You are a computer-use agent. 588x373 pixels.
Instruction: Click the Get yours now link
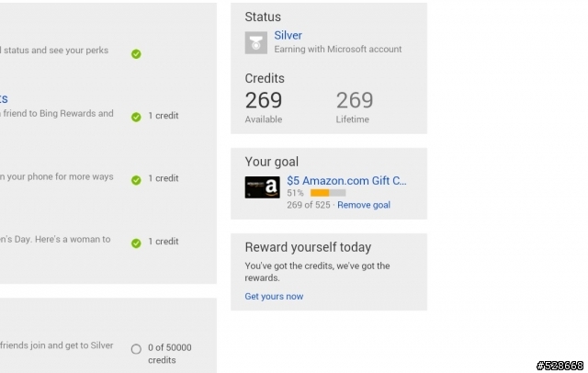click(x=274, y=297)
